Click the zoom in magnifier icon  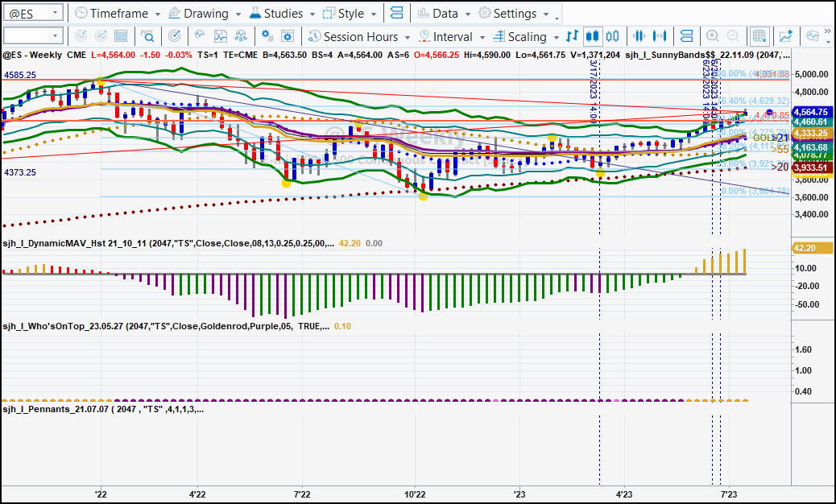click(x=712, y=36)
